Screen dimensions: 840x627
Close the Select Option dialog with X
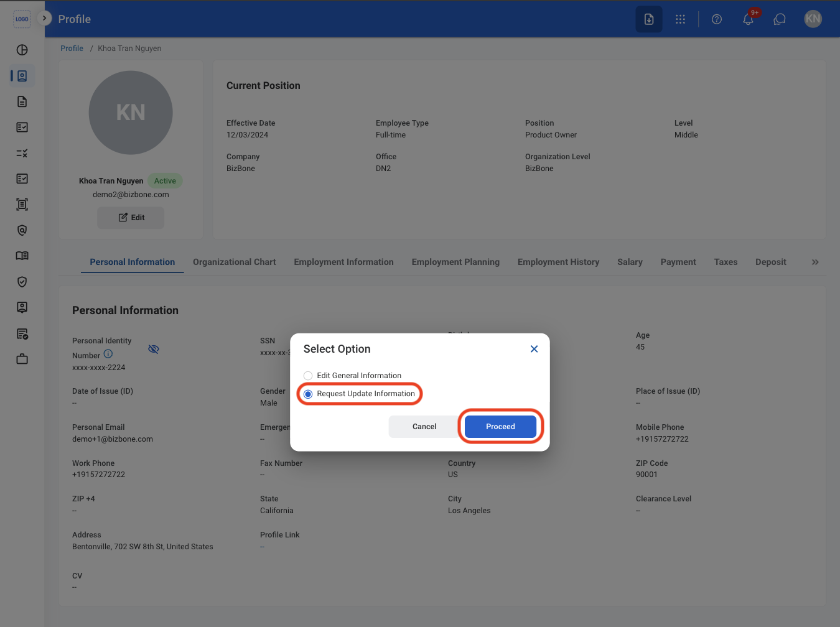pyautogui.click(x=534, y=349)
